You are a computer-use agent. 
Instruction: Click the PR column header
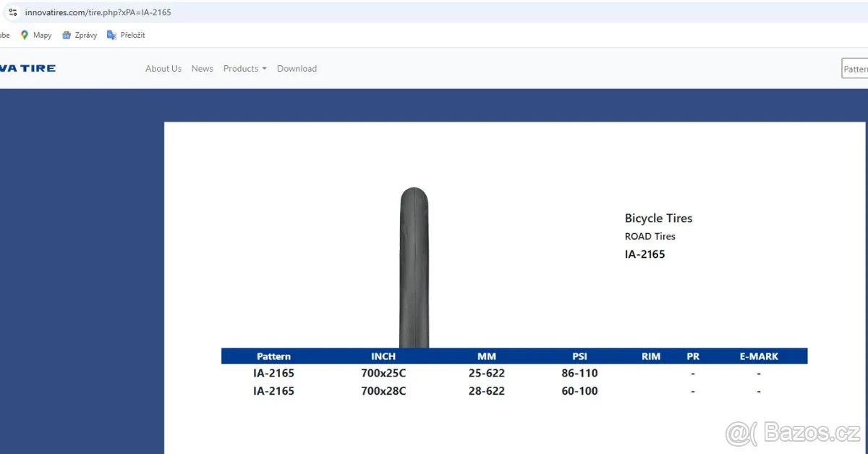(693, 356)
